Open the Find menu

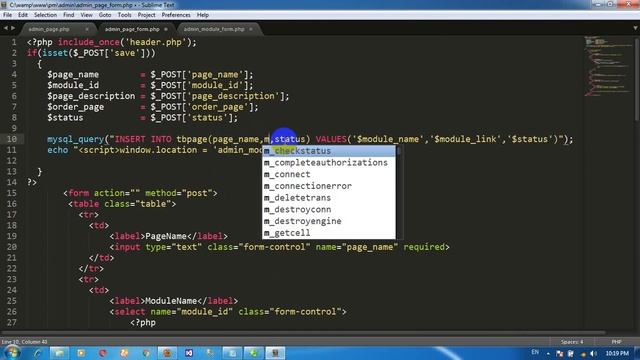point(69,15)
